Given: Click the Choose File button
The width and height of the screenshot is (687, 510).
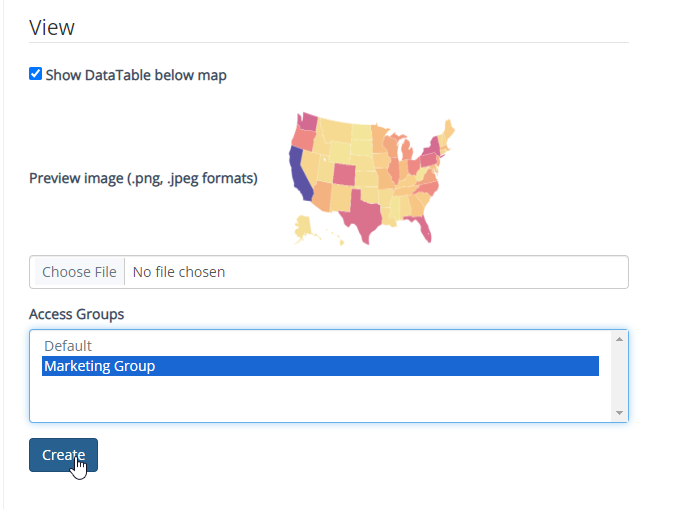Looking at the screenshot, I should [79, 272].
